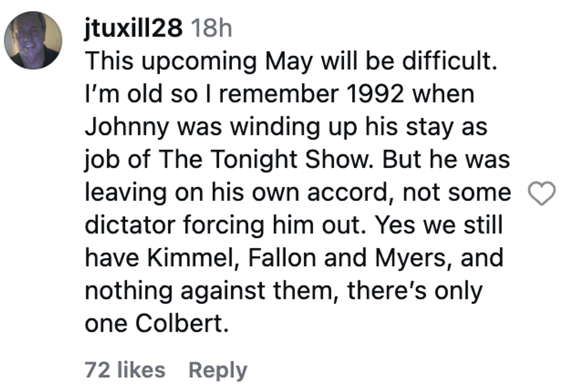
Task: Open jtuxill28's profile picture
Action: 33,40
